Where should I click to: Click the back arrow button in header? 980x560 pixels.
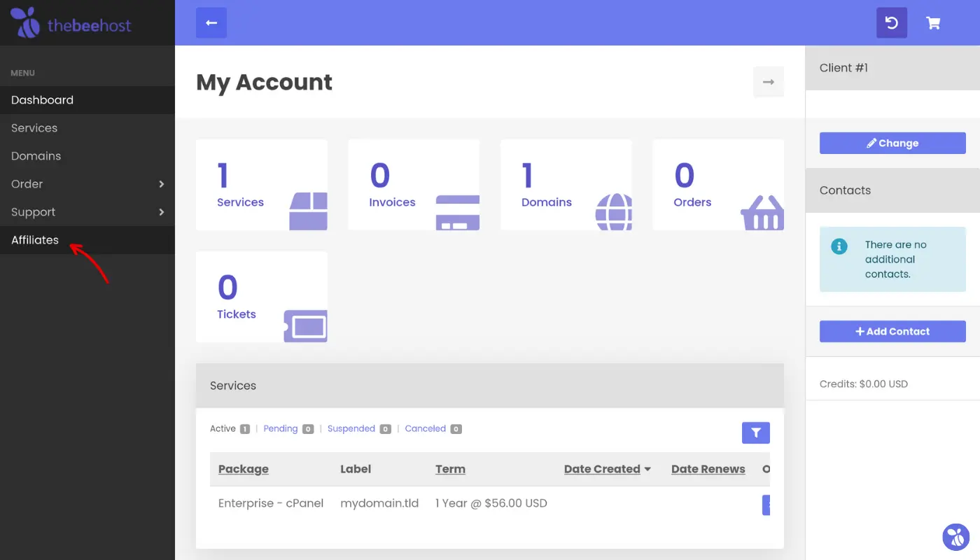pos(211,23)
